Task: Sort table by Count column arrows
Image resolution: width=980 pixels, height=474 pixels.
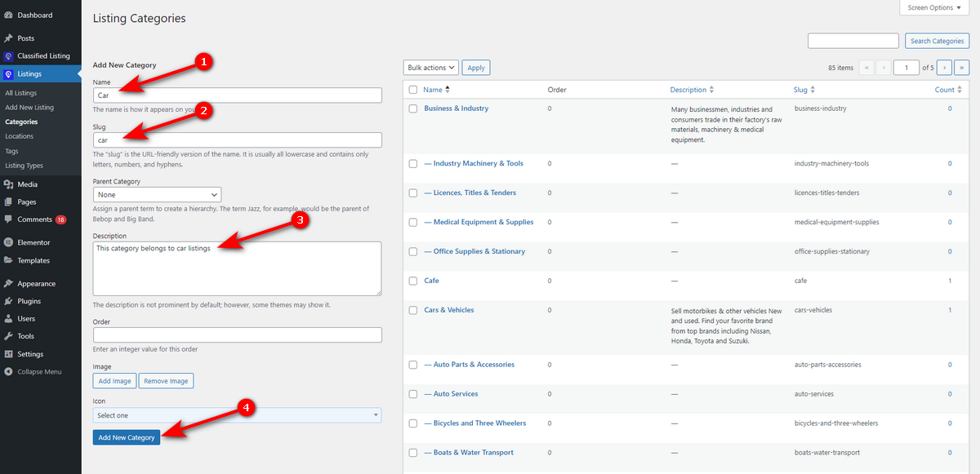Action: 961,90
